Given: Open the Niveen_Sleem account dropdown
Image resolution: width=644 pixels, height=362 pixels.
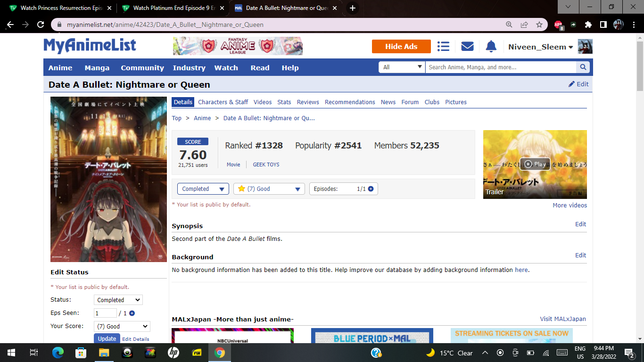Looking at the screenshot, I should tap(540, 47).
